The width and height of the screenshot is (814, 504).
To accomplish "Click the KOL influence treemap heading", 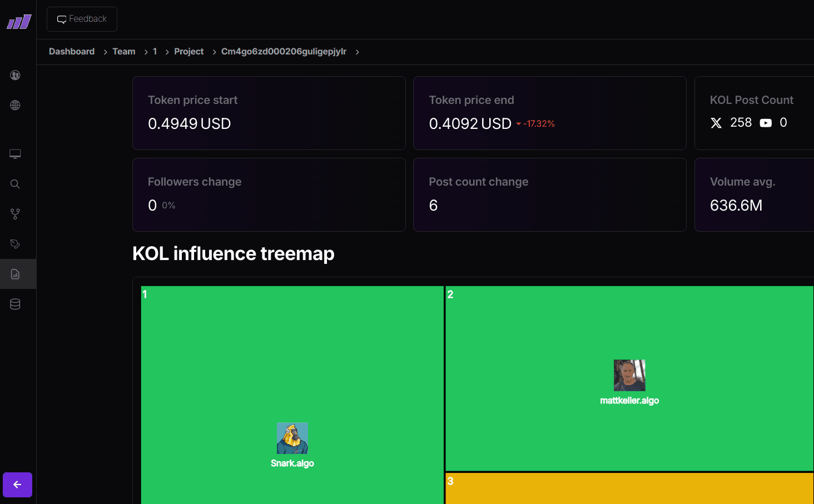I will (x=234, y=253).
